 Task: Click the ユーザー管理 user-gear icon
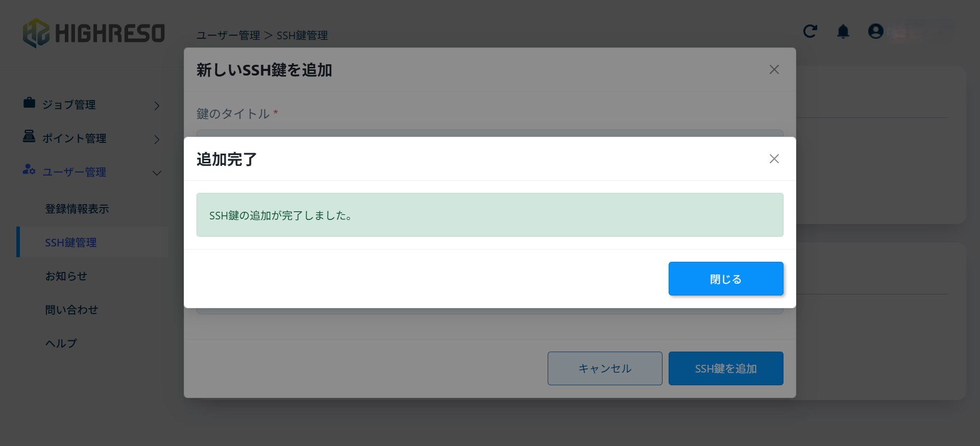click(29, 170)
